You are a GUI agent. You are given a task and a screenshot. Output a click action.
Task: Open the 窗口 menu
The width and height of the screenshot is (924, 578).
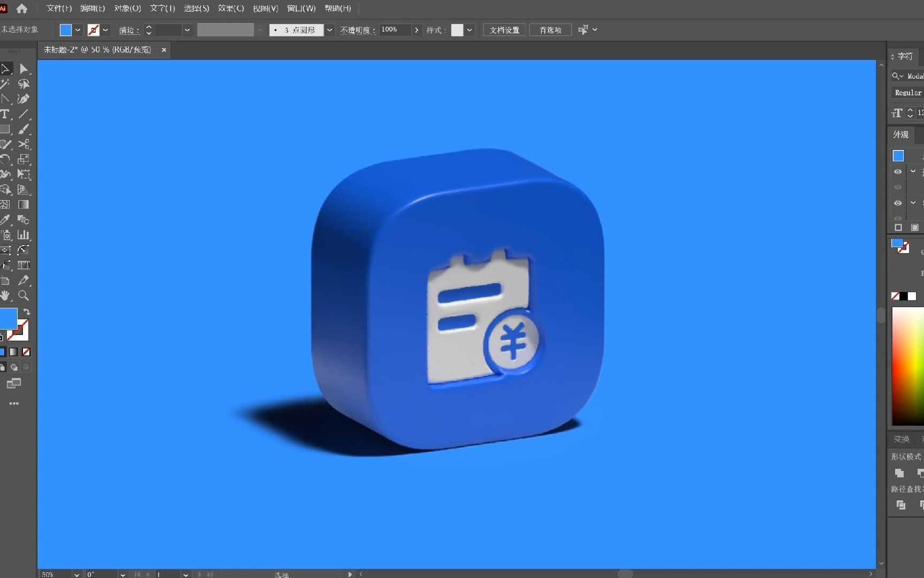tap(302, 9)
